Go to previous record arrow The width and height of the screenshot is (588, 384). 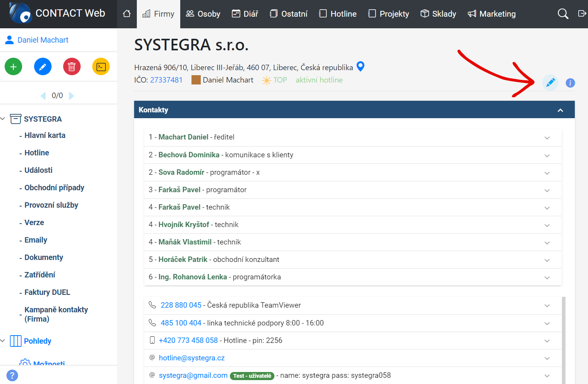click(43, 96)
